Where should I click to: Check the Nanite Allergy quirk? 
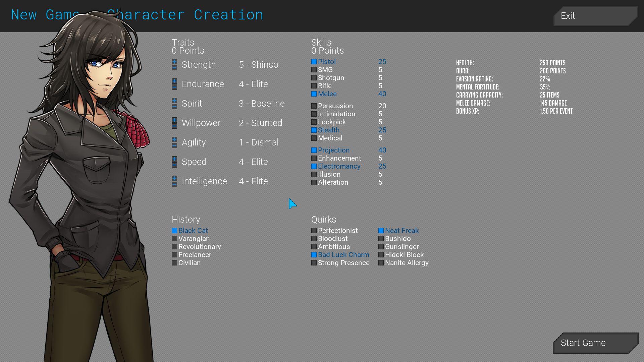(x=381, y=263)
